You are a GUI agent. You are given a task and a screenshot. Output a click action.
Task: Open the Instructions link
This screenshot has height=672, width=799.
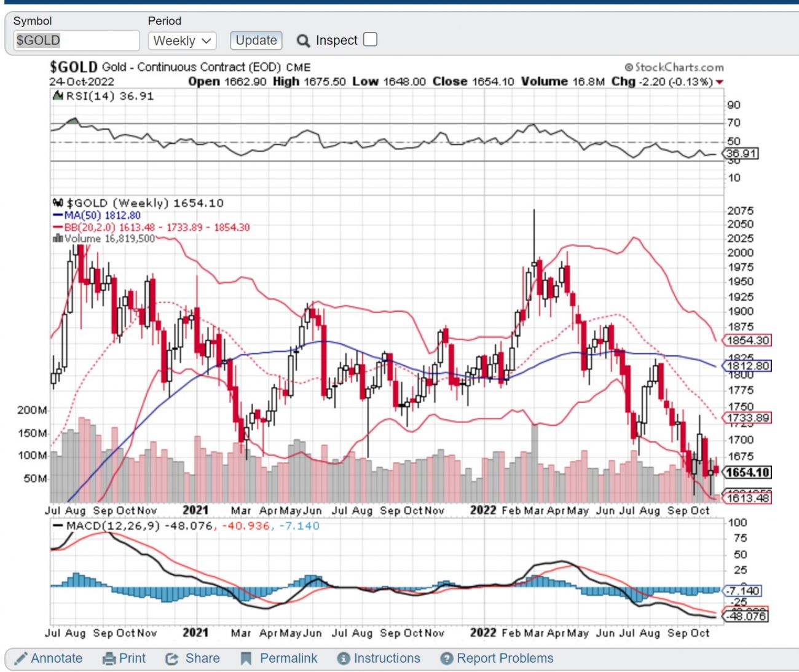point(387,658)
